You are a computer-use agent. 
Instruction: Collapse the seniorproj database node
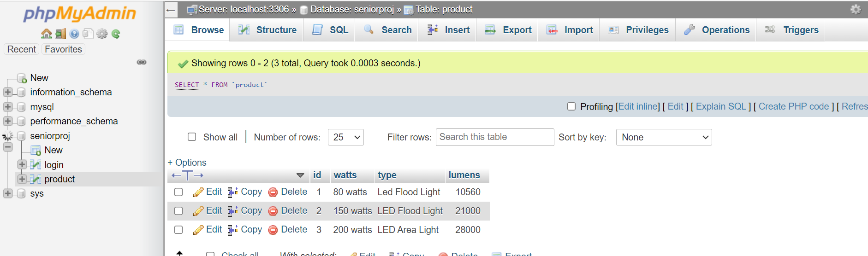(8, 147)
